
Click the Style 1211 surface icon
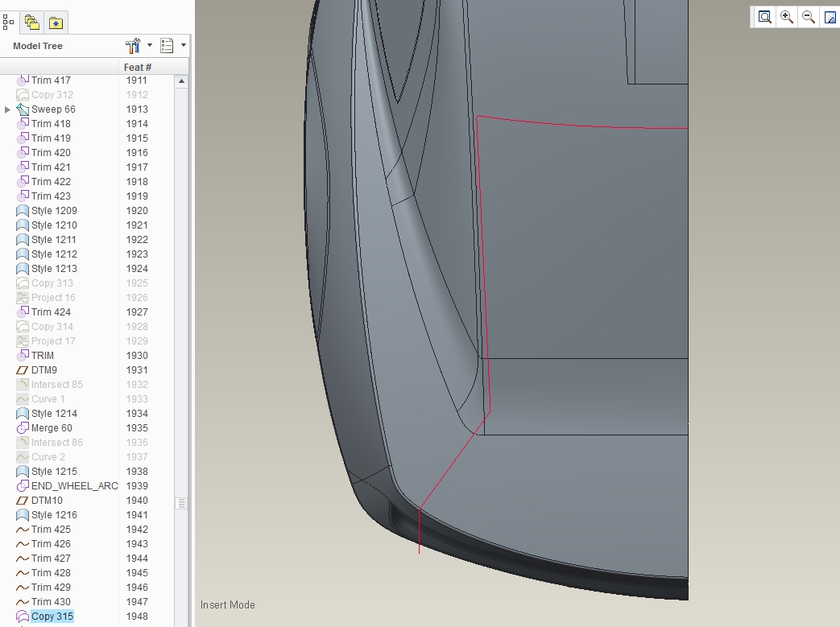point(23,239)
